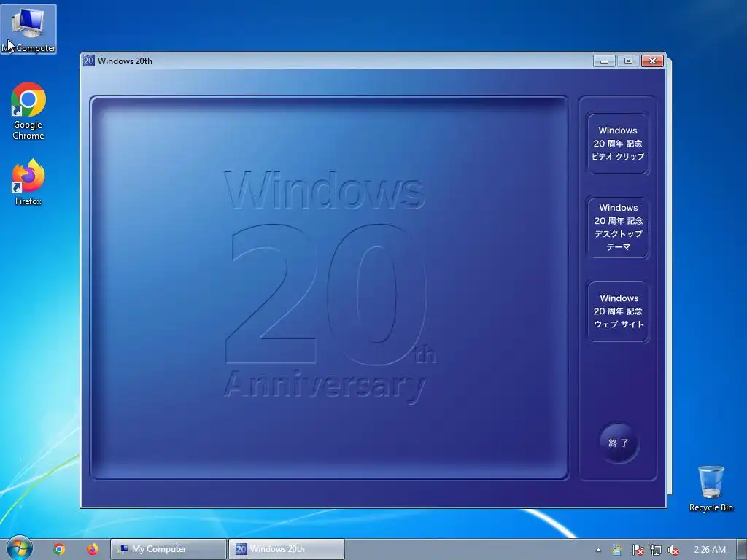Open the 2:26 AM clock in tray

coord(710,550)
